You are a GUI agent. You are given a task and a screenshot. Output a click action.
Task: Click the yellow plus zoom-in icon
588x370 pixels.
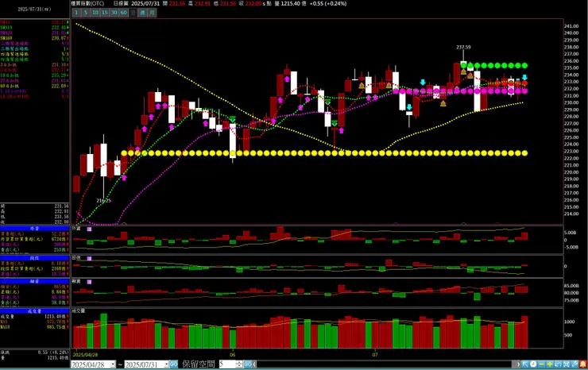click(x=550, y=364)
